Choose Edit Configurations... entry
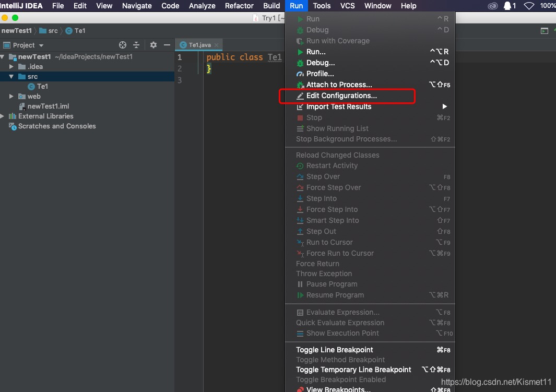 coord(370,96)
